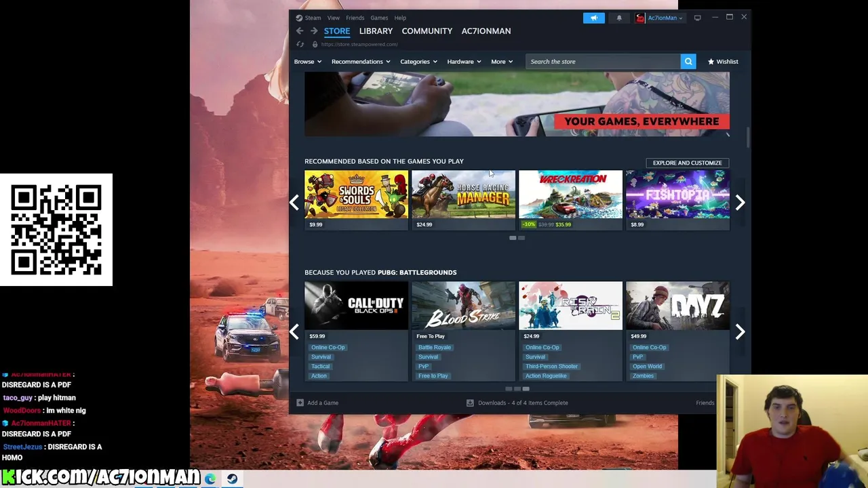Open the Steam icon in the taskbar
The image size is (868, 488).
tap(232, 479)
